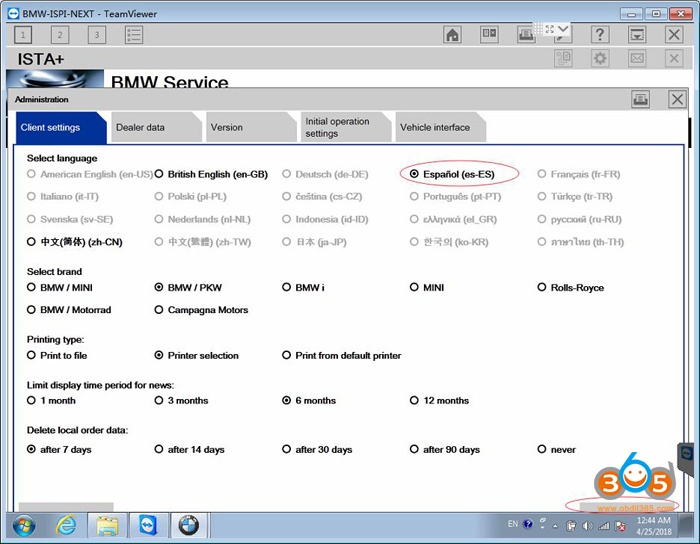
Task: Select Print from default printer
Action: point(286,355)
